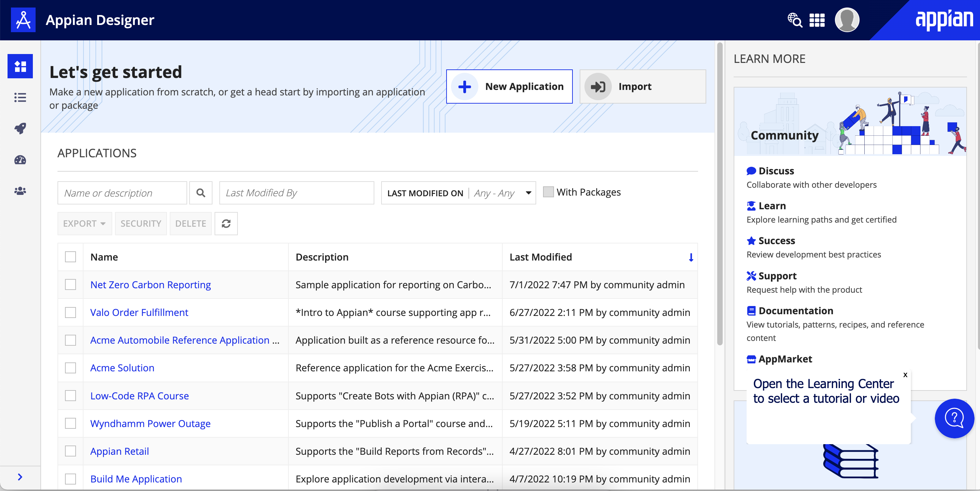
Task: Open the Deploy rocket sidebar icon
Action: pyautogui.click(x=20, y=129)
